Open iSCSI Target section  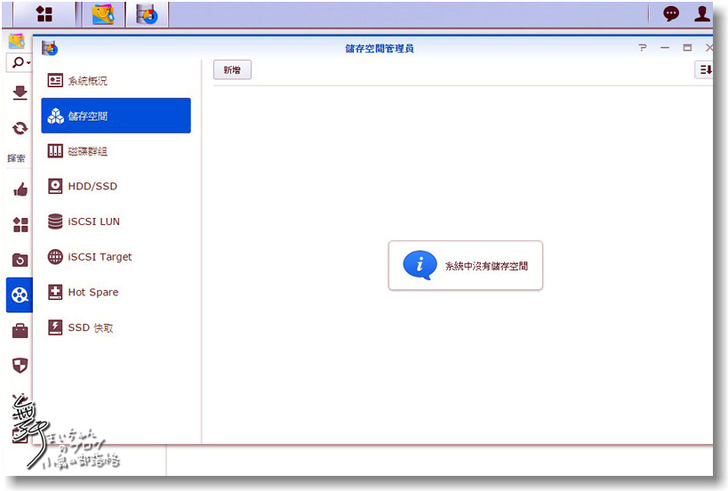[116, 257]
